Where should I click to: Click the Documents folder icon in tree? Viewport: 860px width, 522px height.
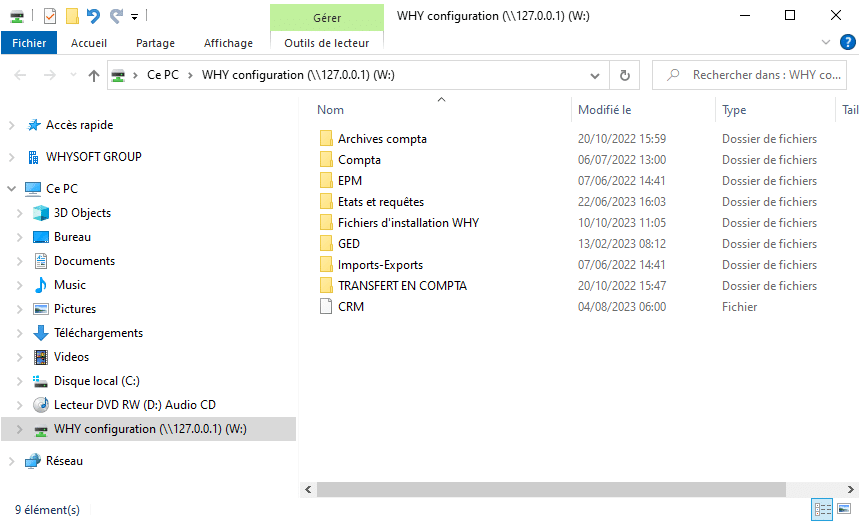click(41, 261)
